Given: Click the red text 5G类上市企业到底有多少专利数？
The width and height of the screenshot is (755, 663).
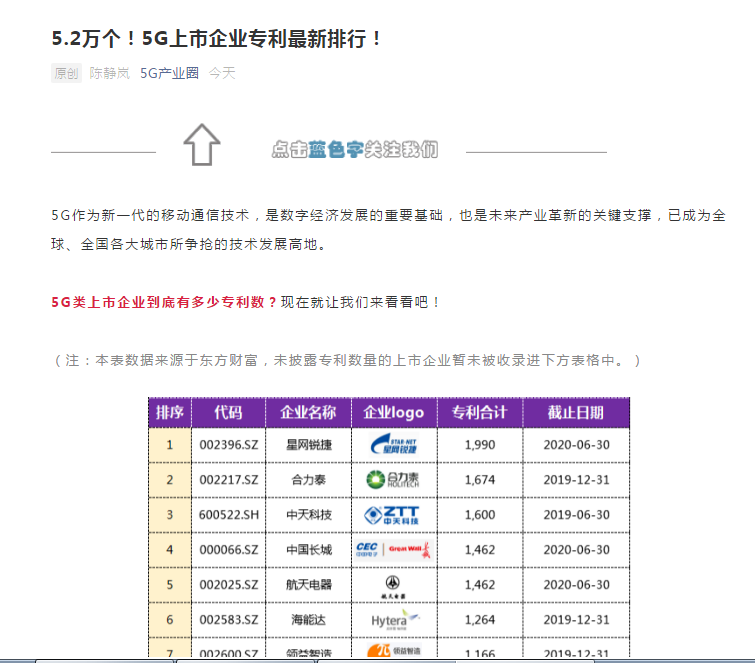Looking at the screenshot, I should coord(164,302).
